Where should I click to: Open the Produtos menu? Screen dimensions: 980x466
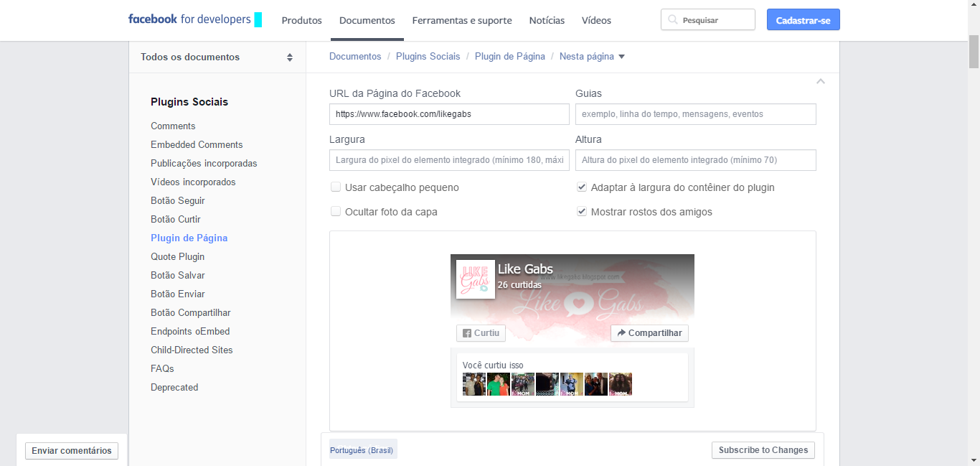point(302,20)
